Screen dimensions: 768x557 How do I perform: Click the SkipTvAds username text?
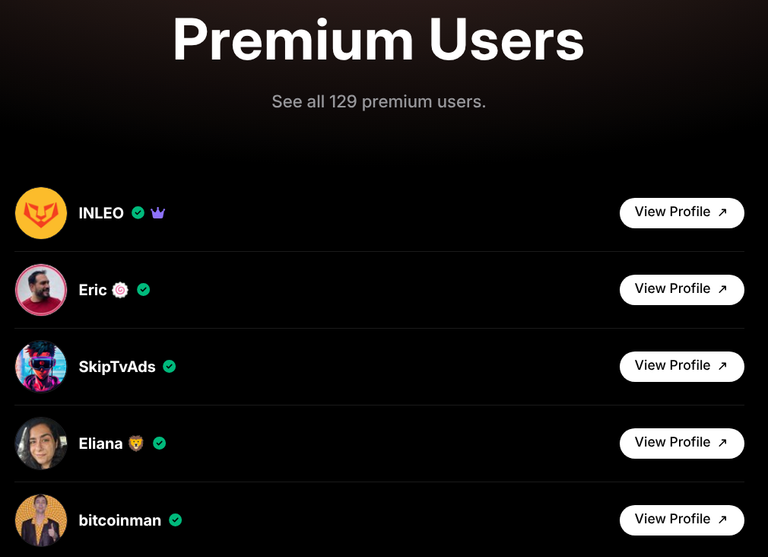pos(117,367)
